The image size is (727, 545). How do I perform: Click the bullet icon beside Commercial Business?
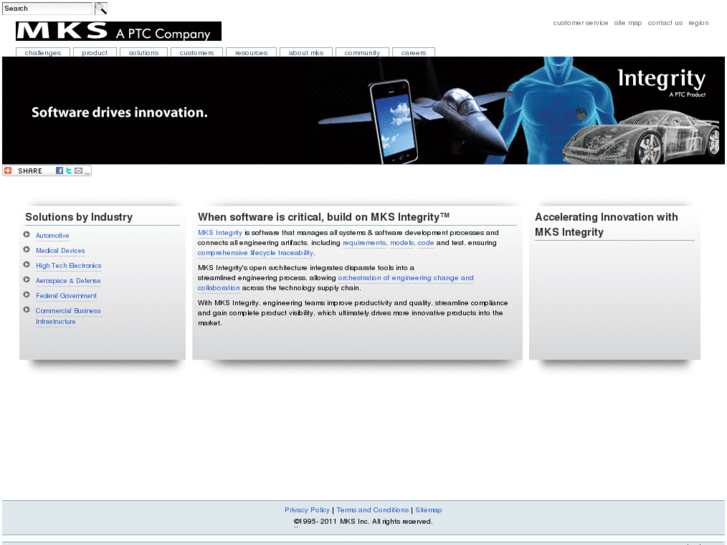point(26,310)
